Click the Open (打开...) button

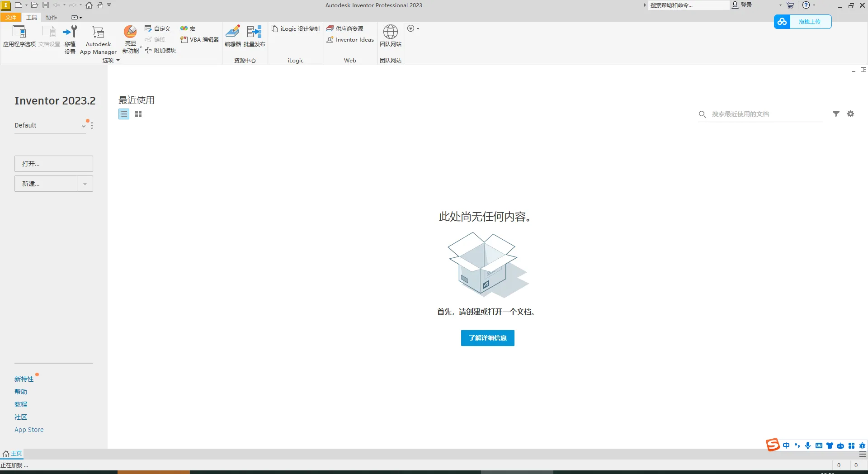(x=54, y=164)
